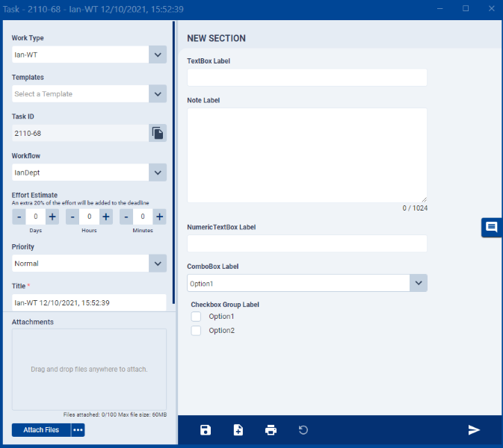503x448 pixels.
Task: Click the NEW SECTION heading
Action: (x=216, y=39)
